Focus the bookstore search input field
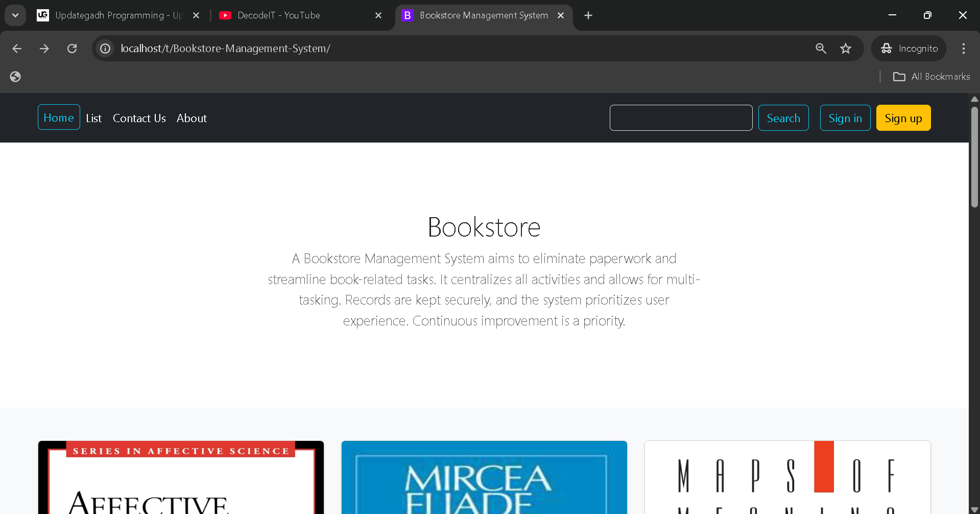This screenshot has width=980, height=514. [680, 118]
